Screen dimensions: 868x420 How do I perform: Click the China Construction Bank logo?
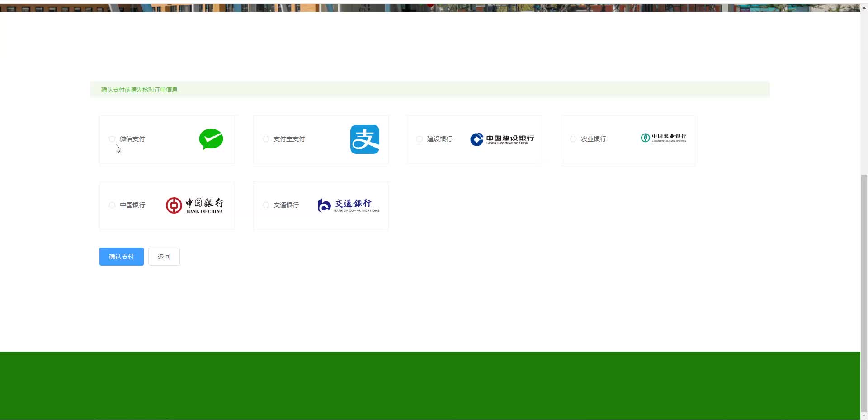pyautogui.click(x=502, y=139)
